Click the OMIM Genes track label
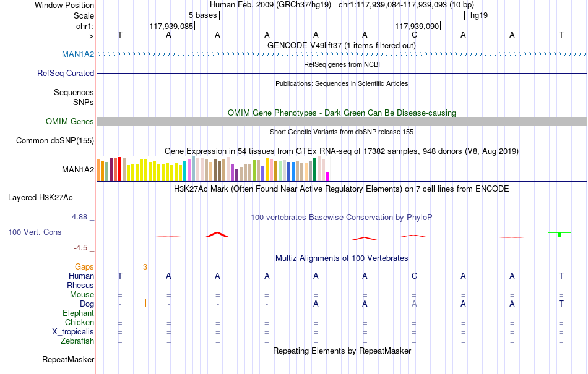Screen dimensions: 588x374 70,121
